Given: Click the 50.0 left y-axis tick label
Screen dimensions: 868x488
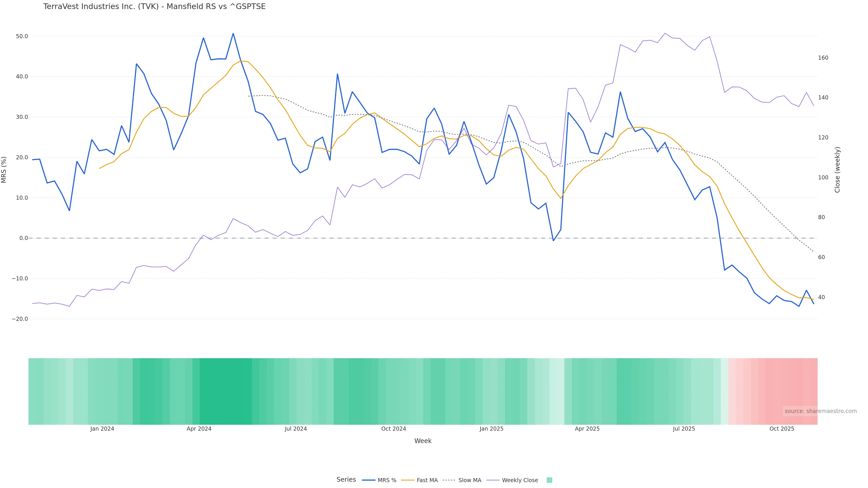Looking at the screenshot, I should 22,36.
